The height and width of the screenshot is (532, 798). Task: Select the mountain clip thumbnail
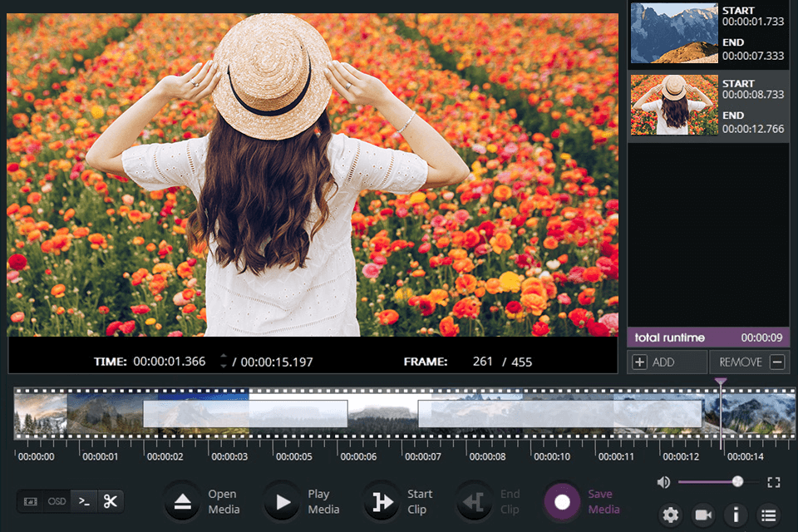tap(673, 33)
